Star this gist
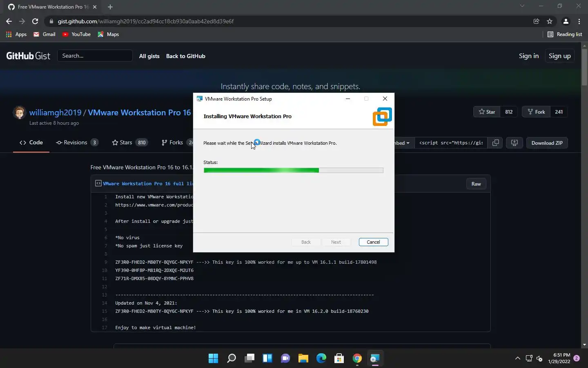588x368 pixels. point(487,112)
